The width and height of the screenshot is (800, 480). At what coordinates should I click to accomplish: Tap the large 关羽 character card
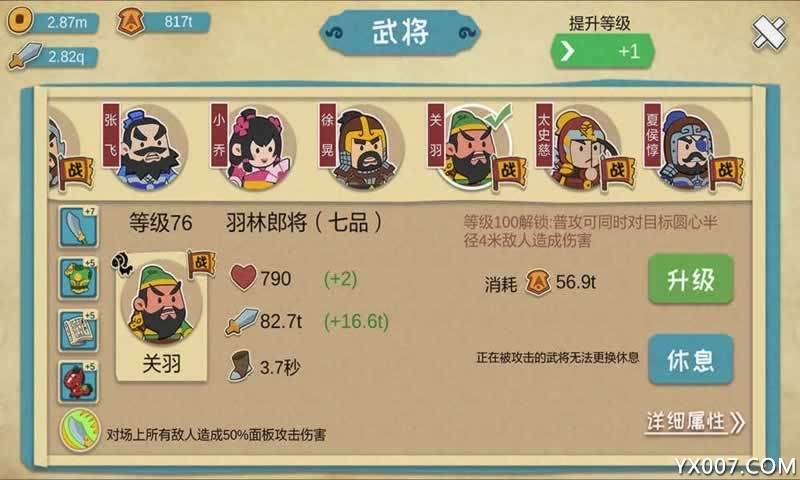pos(162,316)
